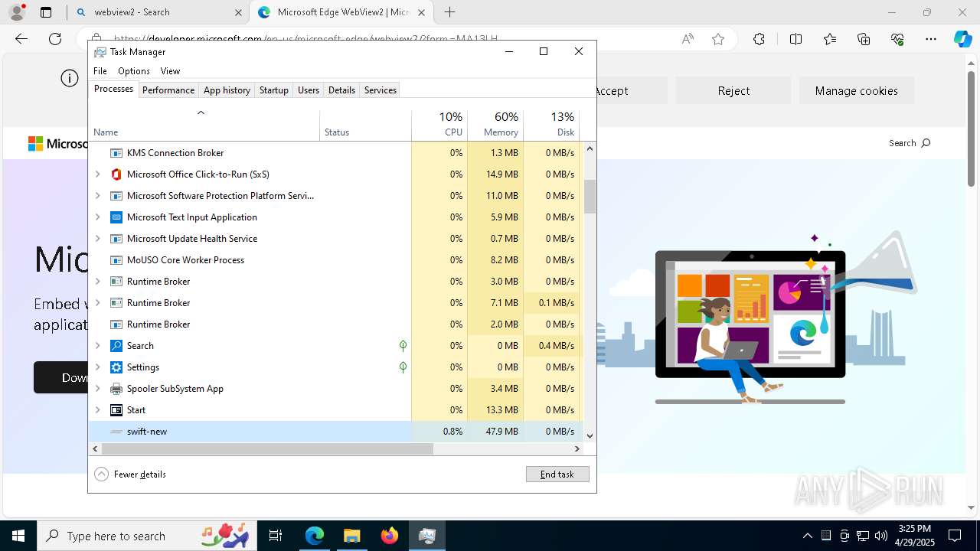Switch to the Performance tab
The height and width of the screenshot is (551, 980).
pos(168,90)
